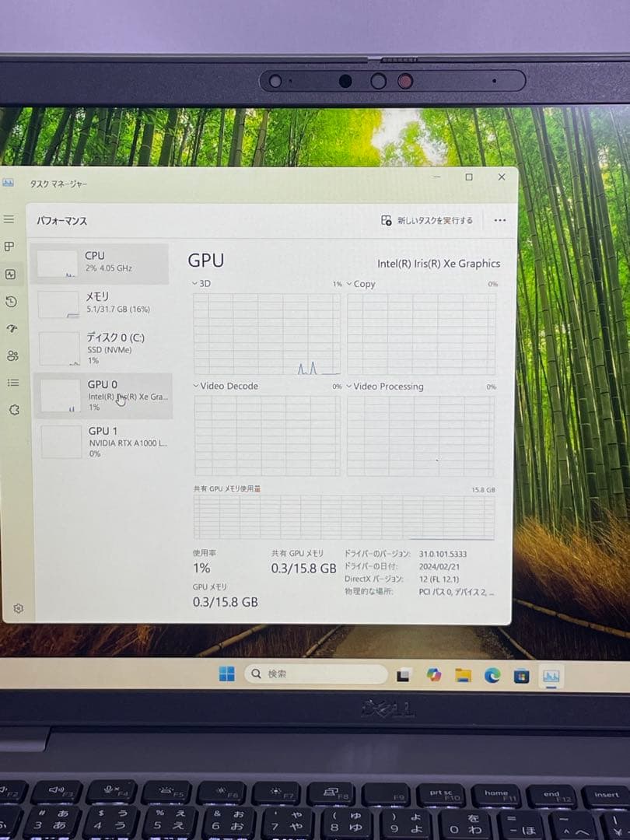Select GPU 1 NVIDIA RTX A1000 entry
Screen dimensions: 630x840
click(101, 442)
